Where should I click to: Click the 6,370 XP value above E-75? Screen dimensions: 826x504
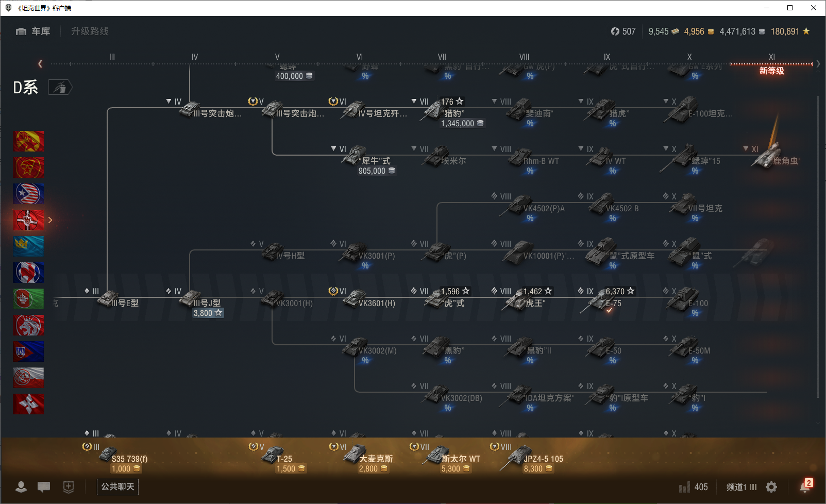[x=620, y=291]
